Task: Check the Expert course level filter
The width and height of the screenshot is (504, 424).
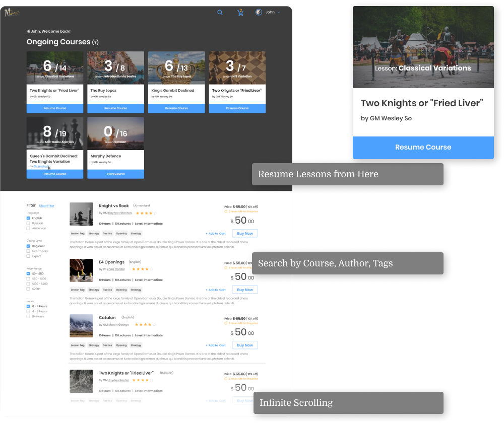Action: [x=28, y=256]
